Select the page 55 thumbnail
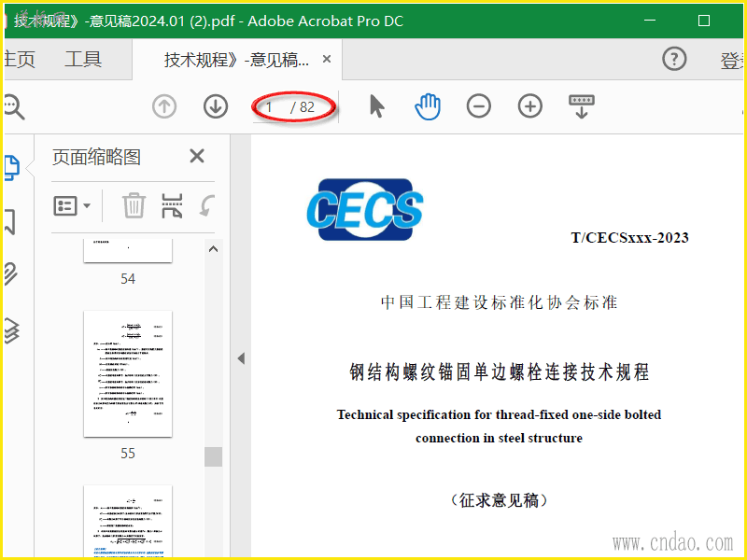The width and height of the screenshot is (747, 560). point(128,374)
